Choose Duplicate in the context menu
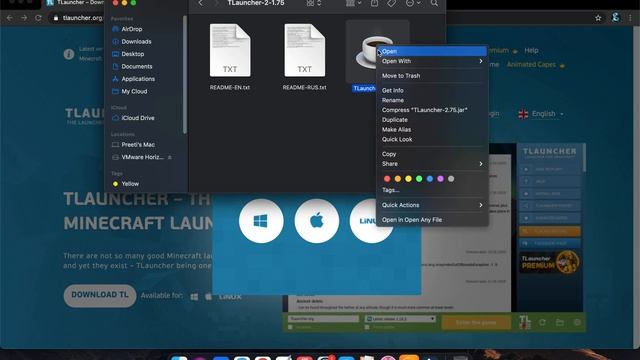Screen dimensions: 640x360 (432, 120)
